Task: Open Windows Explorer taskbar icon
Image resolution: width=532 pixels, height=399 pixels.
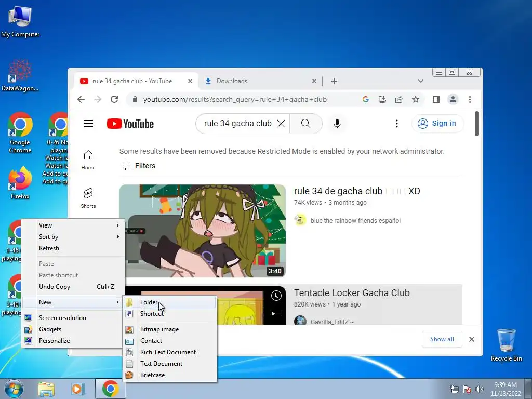Action: click(46, 389)
